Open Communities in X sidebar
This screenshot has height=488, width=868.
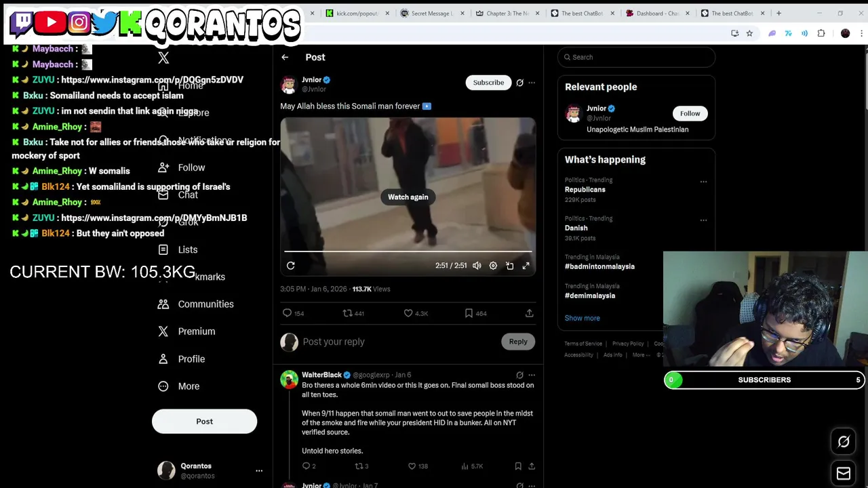point(195,304)
